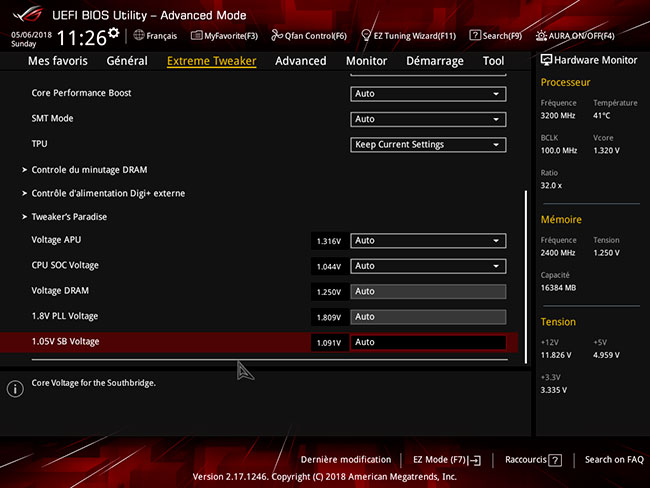Click the 3.335 V reading
650x488 pixels.
click(x=553, y=390)
